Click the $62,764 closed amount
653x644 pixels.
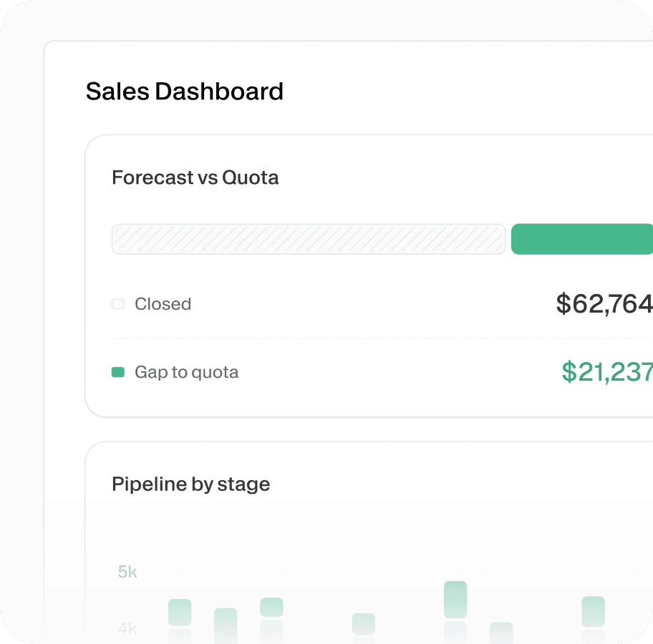coord(604,304)
